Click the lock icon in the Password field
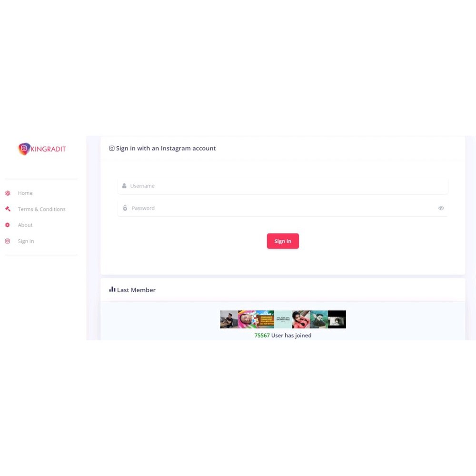This screenshot has height=476, width=476. tap(125, 208)
